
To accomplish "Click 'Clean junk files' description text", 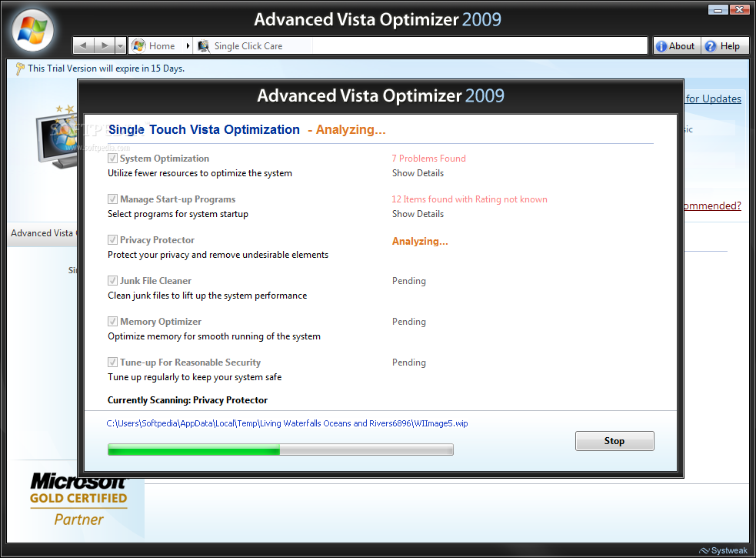I will click(x=208, y=296).
